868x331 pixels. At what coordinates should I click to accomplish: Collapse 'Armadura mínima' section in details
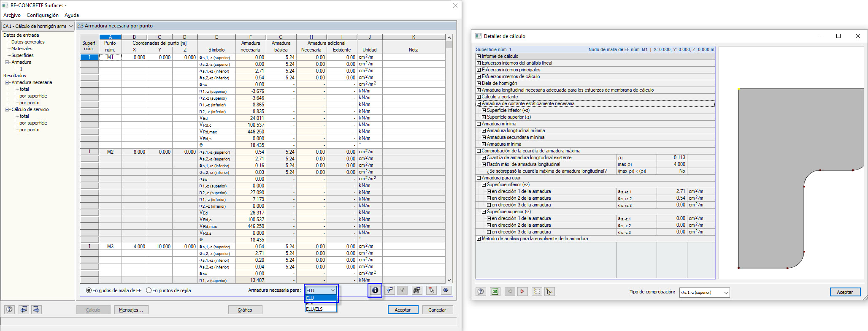click(x=479, y=124)
